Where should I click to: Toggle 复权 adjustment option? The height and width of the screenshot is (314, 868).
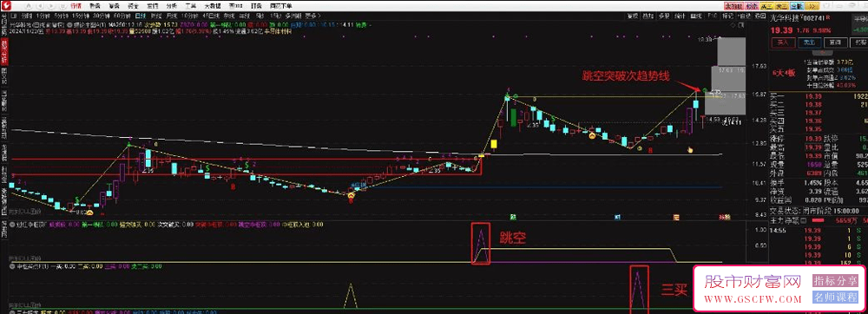633,16
